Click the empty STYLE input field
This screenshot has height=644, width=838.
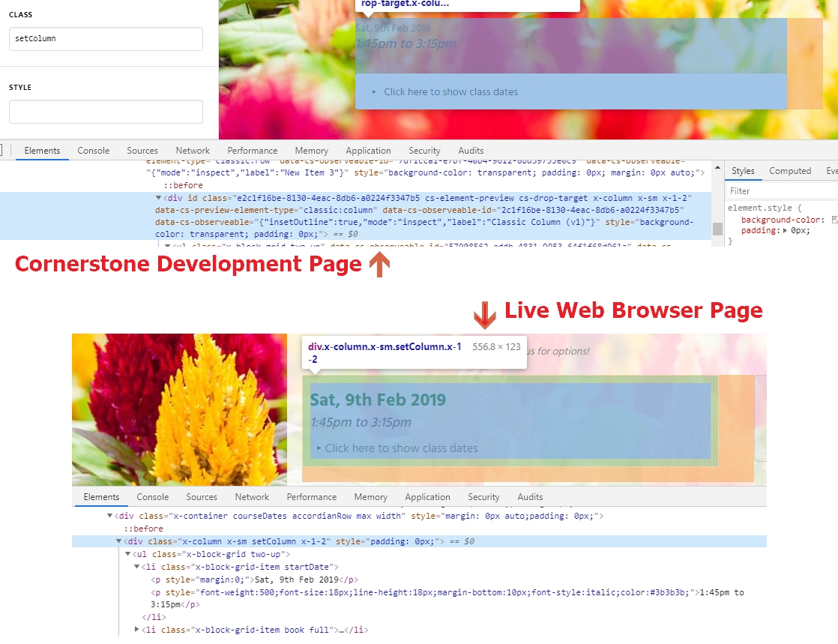106,112
